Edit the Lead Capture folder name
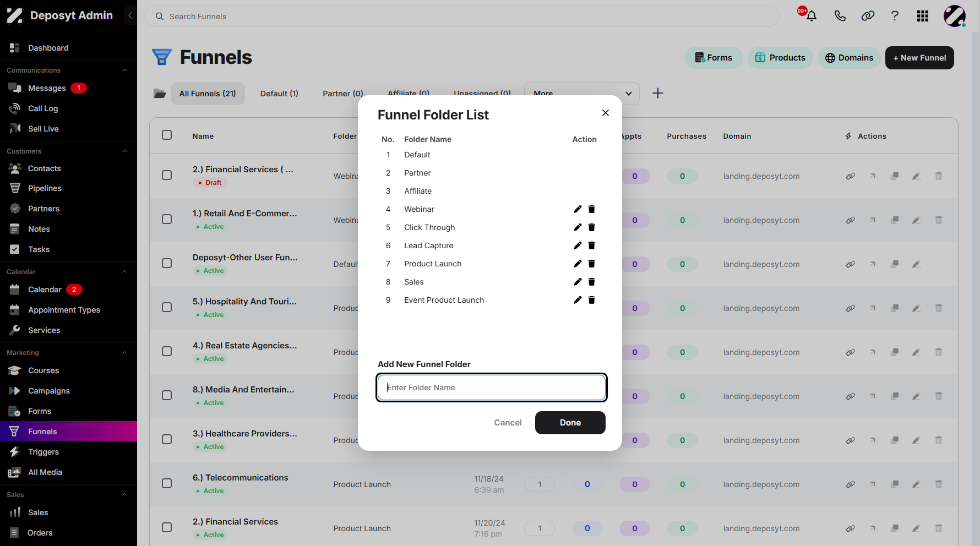This screenshot has height=546, width=980. pos(578,245)
